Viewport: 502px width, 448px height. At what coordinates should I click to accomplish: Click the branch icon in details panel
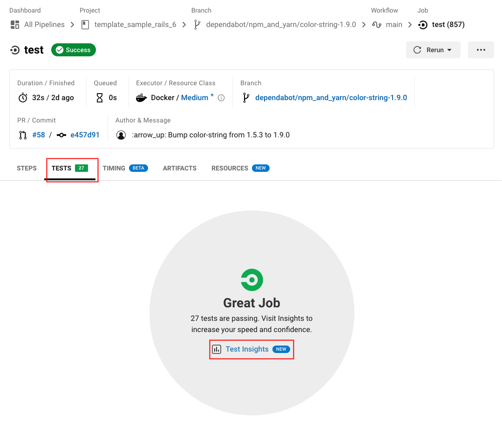(x=245, y=98)
